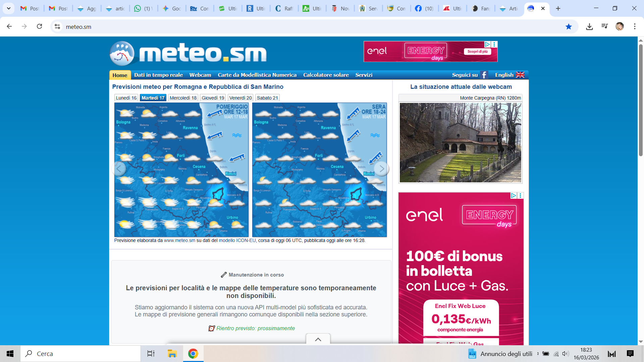This screenshot has height=362, width=644.
Task: Select the Mercoledì 18 forecast tab
Action: click(x=183, y=98)
